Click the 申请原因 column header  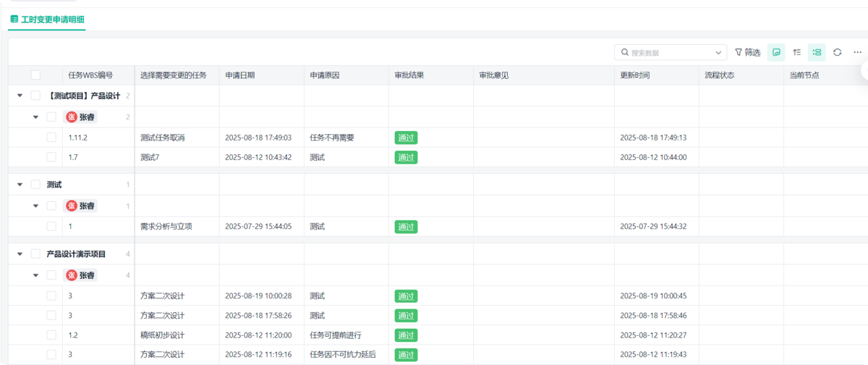(346, 75)
